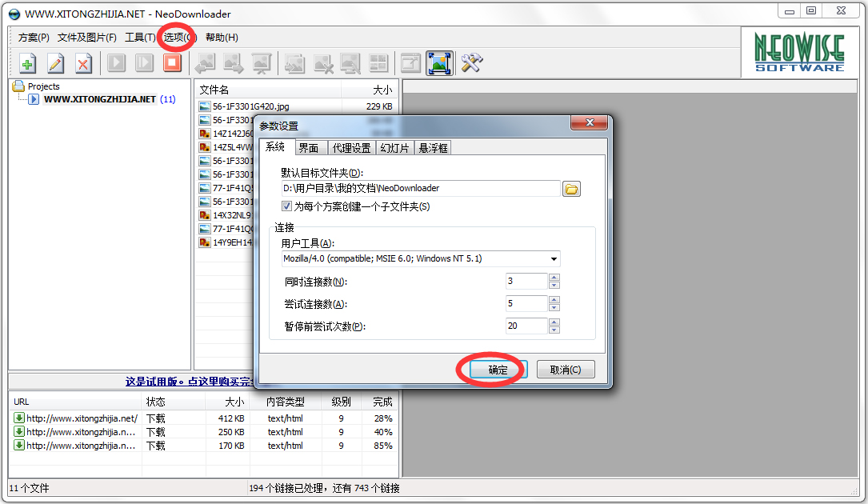This screenshot has height=504, width=868.
Task: Click the green download arrow next to http://www.xitongzhijia.net/
Action: pos(18,418)
